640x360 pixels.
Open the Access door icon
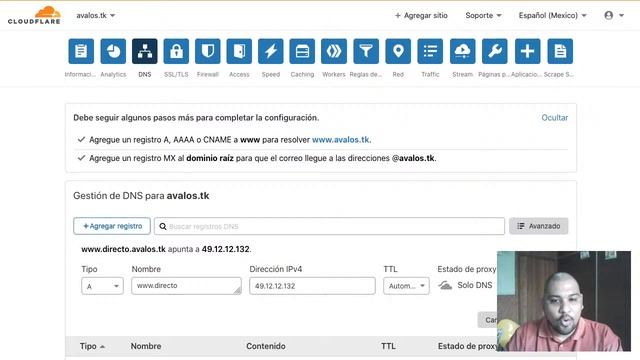click(239, 51)
